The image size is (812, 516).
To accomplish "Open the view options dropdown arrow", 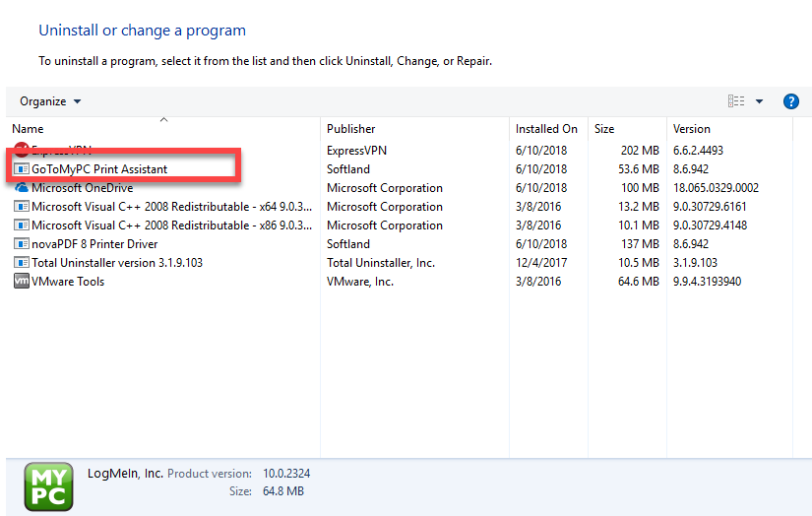I will (x=759, y=101).
